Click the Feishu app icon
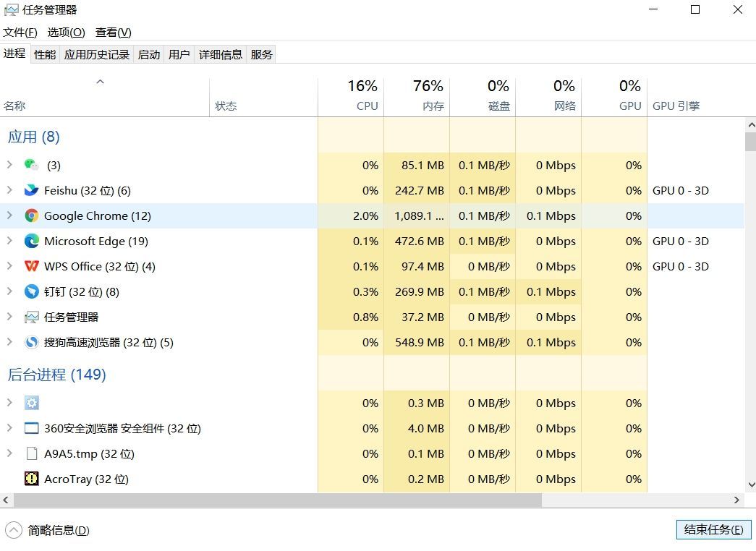 (x=31, y=190)
